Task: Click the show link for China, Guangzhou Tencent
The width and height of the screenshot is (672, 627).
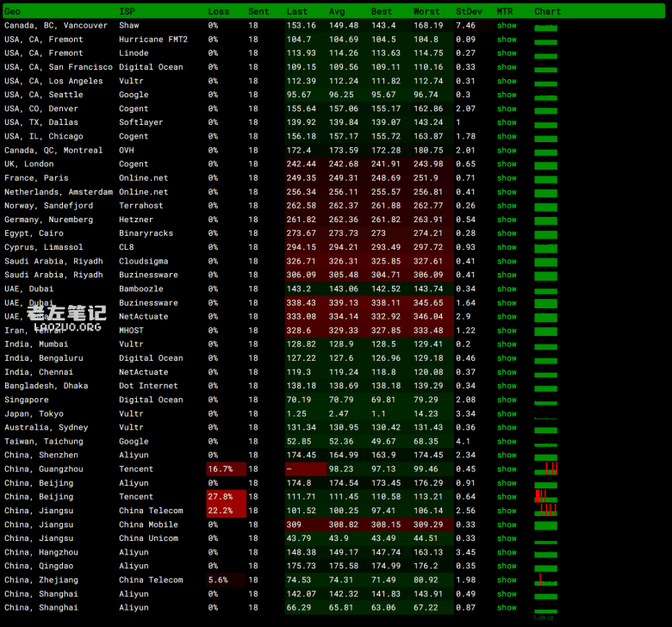Action: coord(507,469)
